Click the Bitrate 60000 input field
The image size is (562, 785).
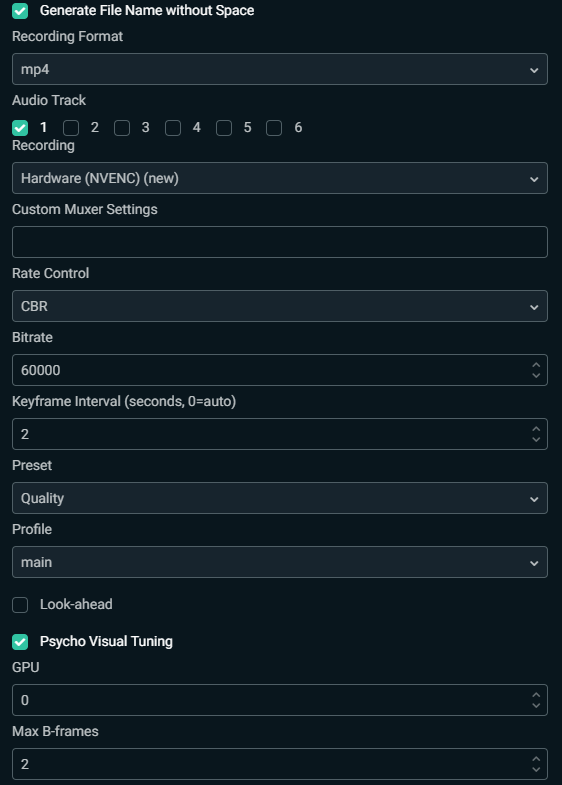(x=280, y=370)
